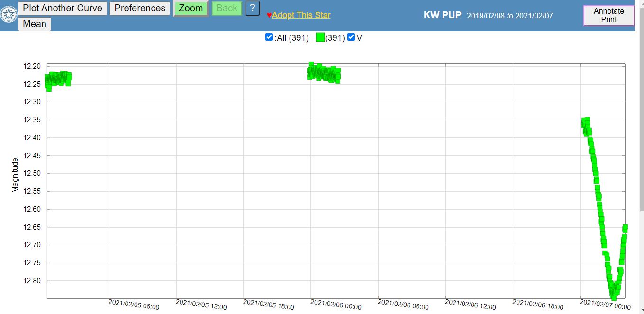Click the (391) observation count label
Image resolution: width=644 pixels, height=314 pixels.
[335, 38]
